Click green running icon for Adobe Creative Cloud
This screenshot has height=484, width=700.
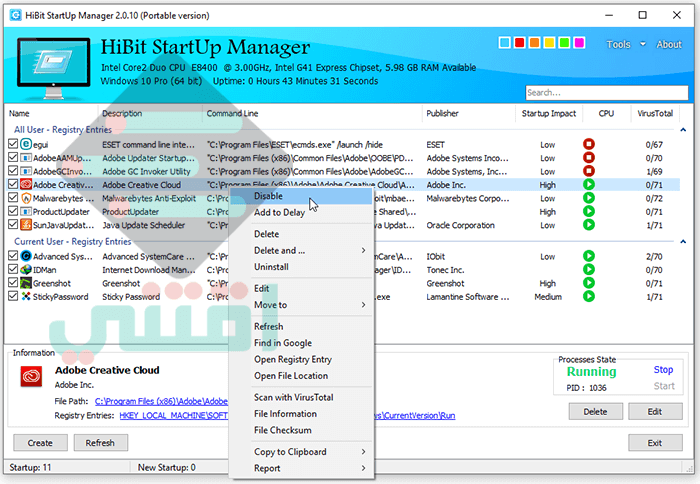[x=589, y=184]
